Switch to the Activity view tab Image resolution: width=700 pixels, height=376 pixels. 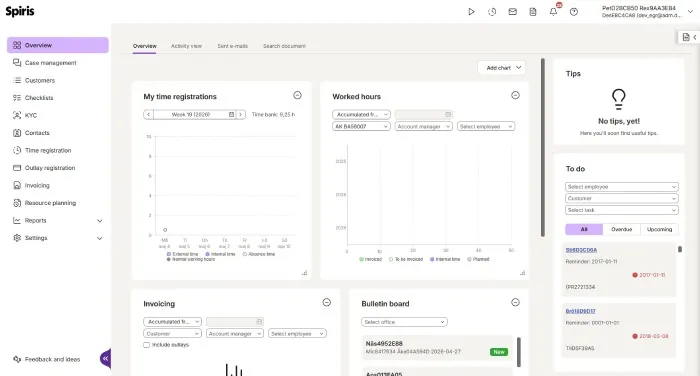[x=186, y=46]
